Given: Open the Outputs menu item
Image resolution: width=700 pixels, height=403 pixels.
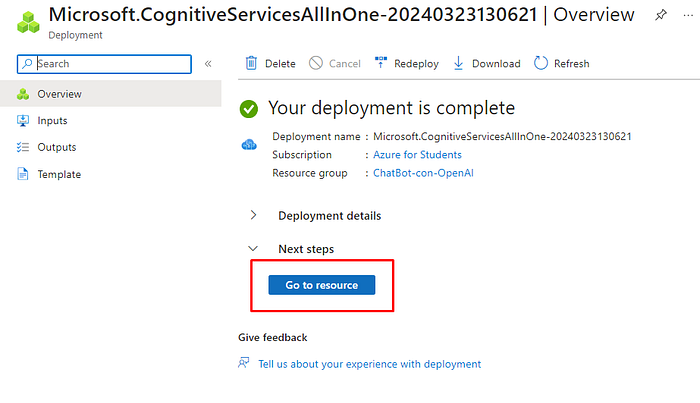Looking at the screenshot, I should pos(111,147).
